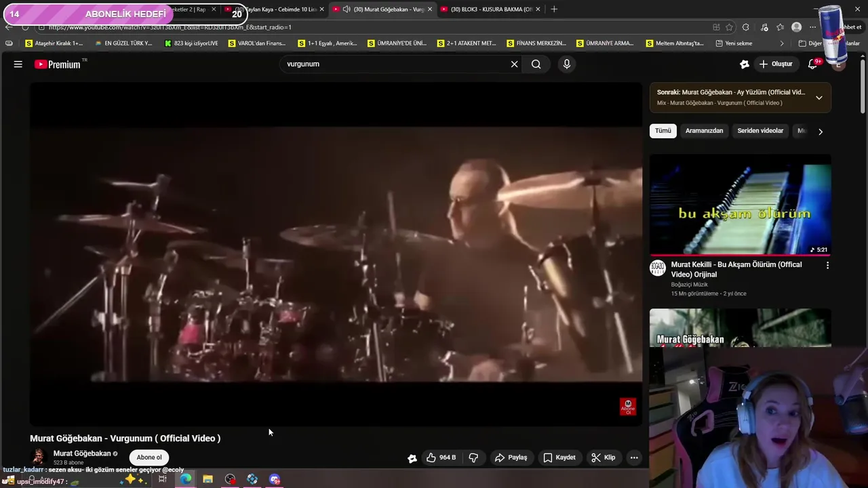868x488 pixels.
Task: Open the Sonraki: Ay Yüzlüm next video title
Action: (731, 92)
